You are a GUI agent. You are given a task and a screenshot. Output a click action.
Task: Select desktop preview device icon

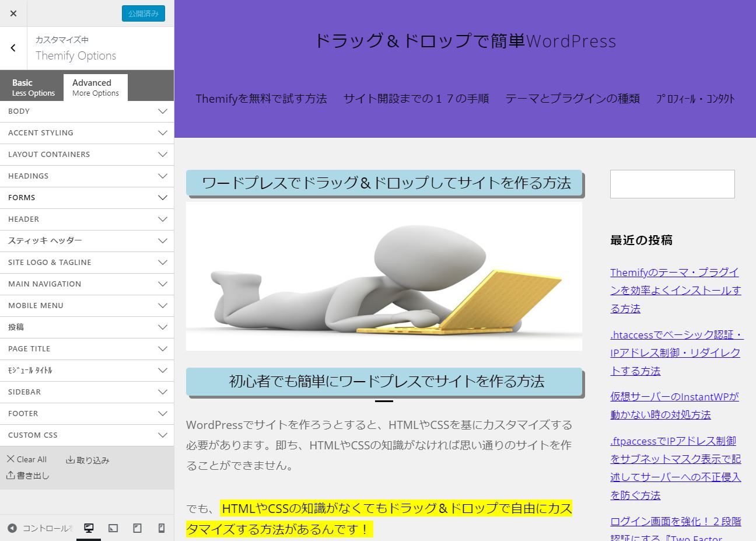[x=89, y=528]
